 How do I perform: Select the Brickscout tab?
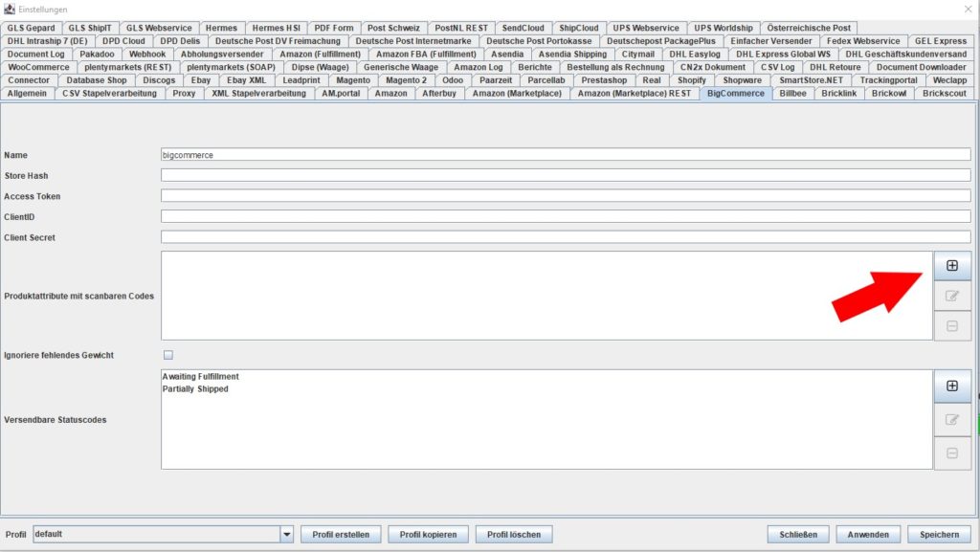pos(945,93)
